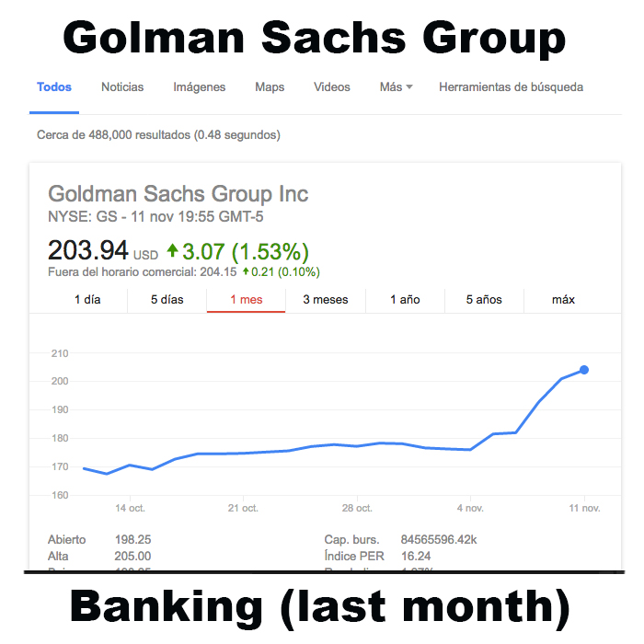This screenshot has width=644, height=644.
Task: Click the 203.94 stock price
Action: click(x=88, y=250)
